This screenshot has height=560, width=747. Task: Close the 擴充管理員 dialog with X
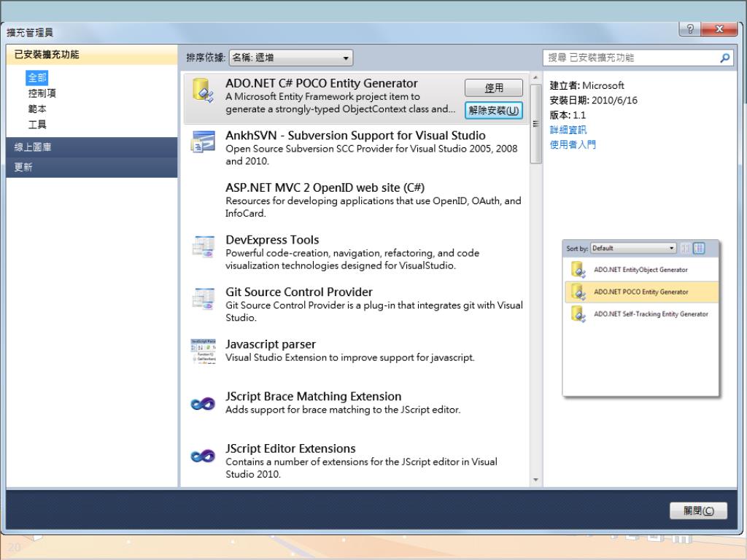(x=719, y=29)
